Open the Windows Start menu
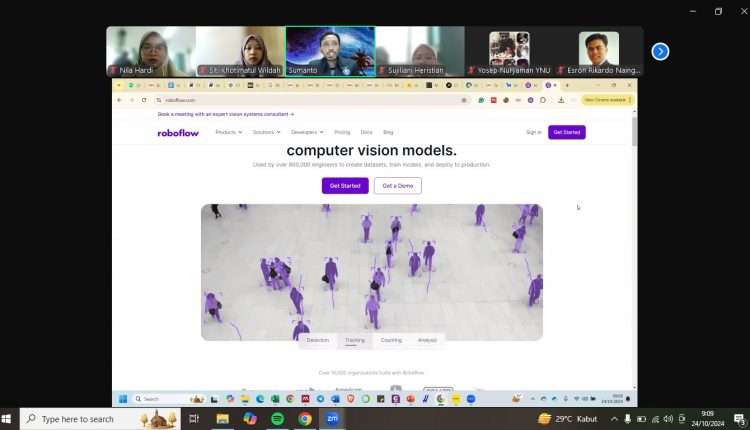The width and height of the screenshot is (750, 430). click(6, 419)
